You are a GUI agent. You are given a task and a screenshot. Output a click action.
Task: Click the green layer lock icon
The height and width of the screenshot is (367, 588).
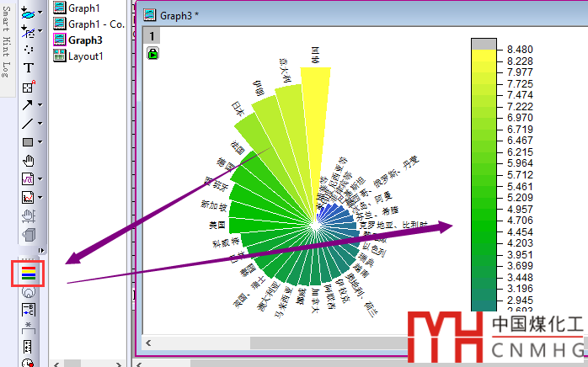tap(153, 53)
